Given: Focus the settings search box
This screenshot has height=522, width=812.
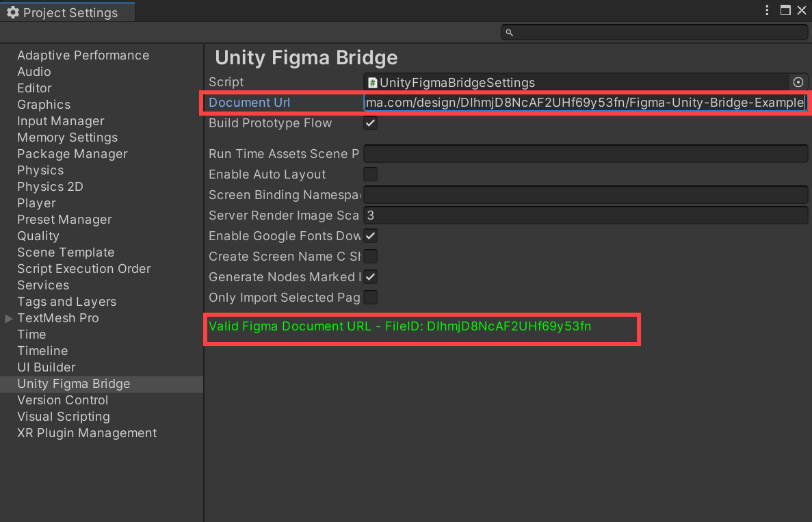Looking at the screenshot, I should point(654,33).
